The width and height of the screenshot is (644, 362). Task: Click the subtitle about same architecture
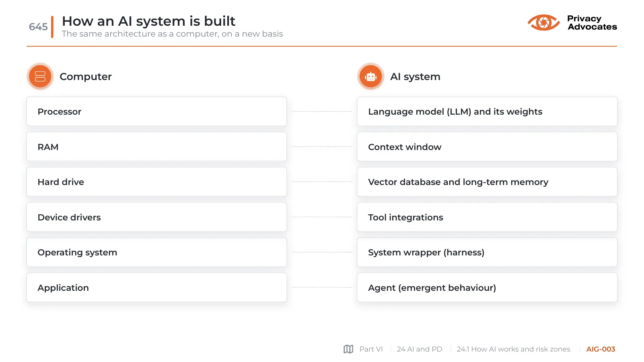tap(172, 34)
